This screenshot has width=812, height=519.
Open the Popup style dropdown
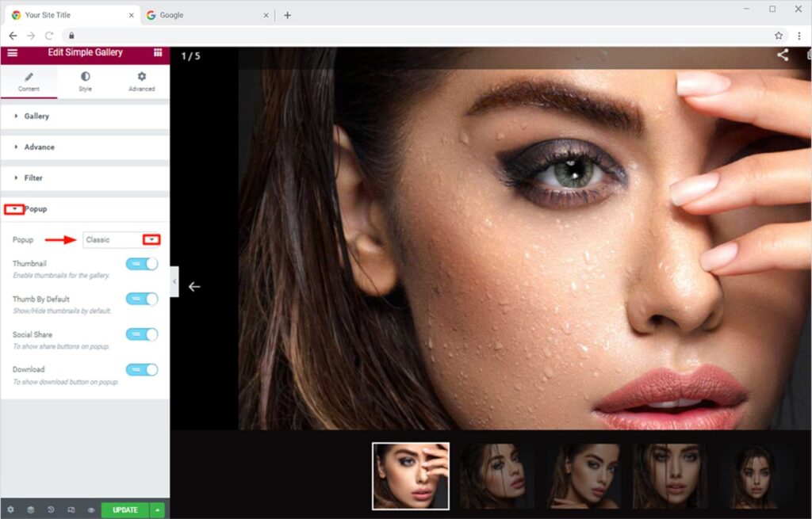[x=121, y=240]
